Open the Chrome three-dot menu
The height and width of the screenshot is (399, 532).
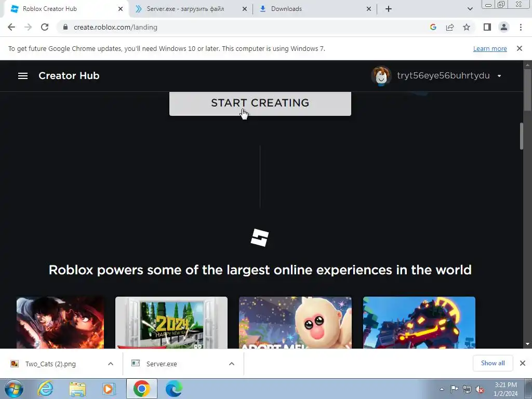(x=521, y=27)
